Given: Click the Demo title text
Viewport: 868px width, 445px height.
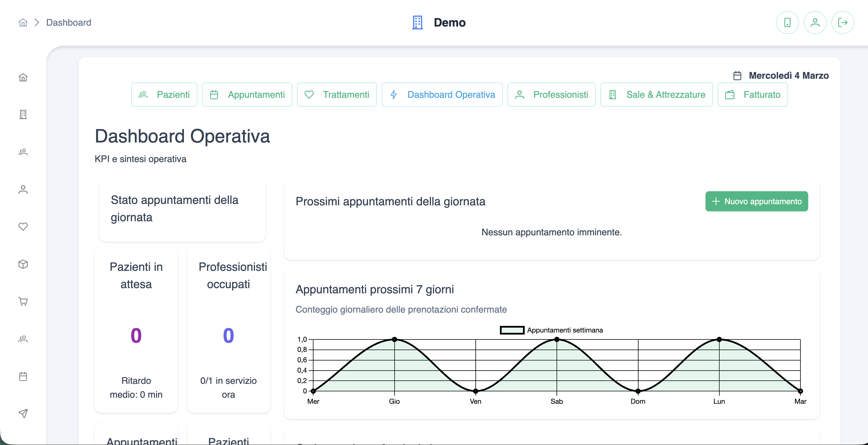Looking at the screenshot, I should (449, 22).
